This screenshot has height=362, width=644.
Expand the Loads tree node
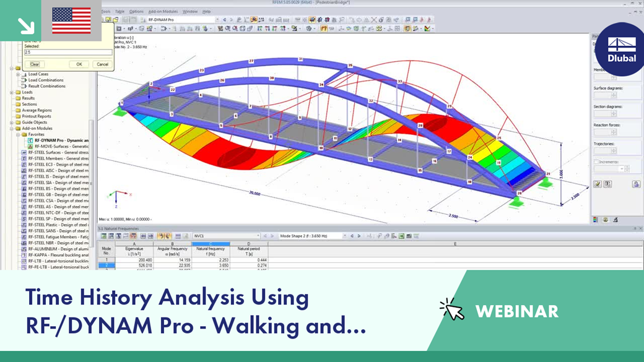(x=12, y=92)
